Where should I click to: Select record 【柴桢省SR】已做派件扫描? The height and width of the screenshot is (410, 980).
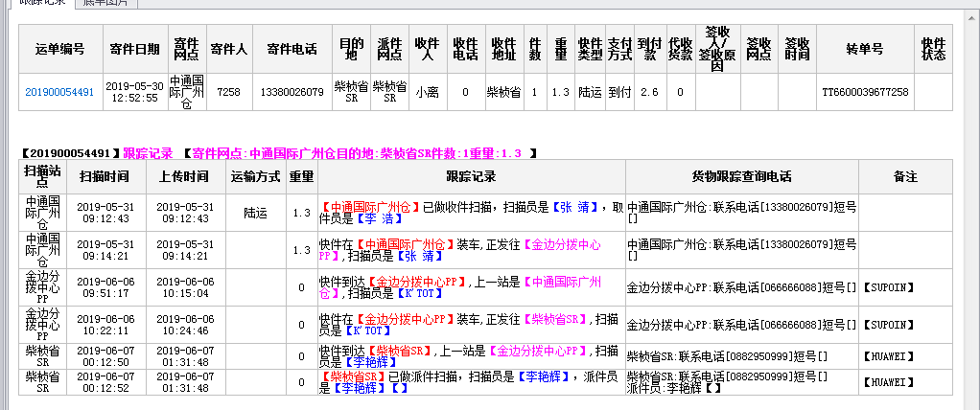[x=471, y=382]
